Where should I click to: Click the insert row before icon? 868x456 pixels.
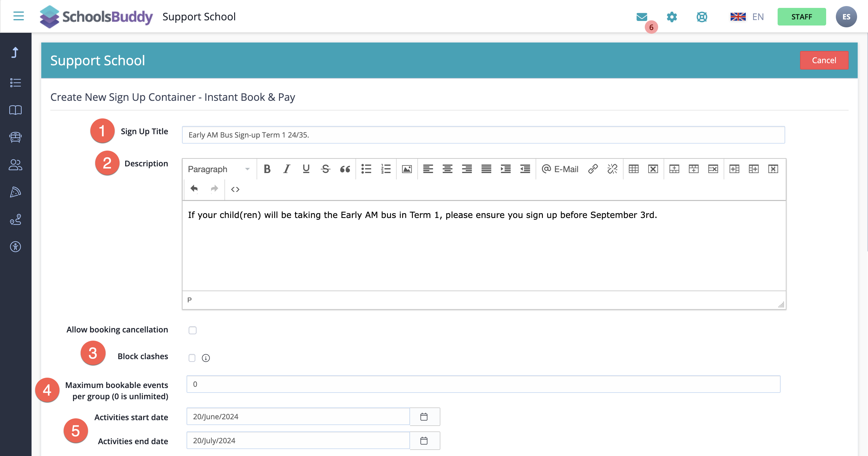click(x=674, y=169)
